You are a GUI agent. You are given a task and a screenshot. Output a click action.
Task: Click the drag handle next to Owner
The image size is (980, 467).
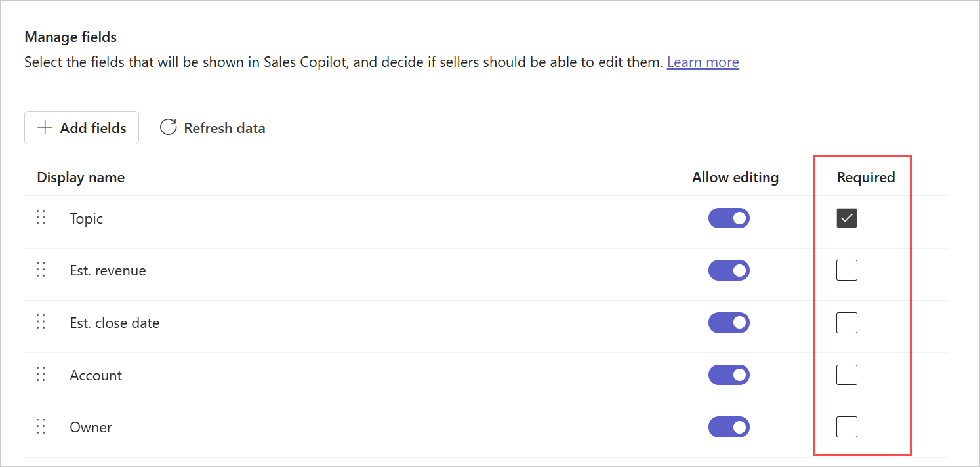40,426
